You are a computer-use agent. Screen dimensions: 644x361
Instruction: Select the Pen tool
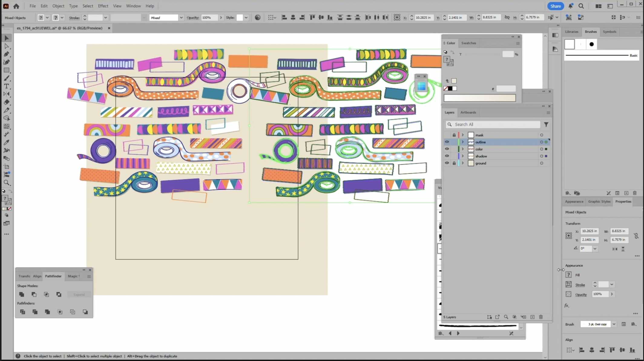point(6,54)
